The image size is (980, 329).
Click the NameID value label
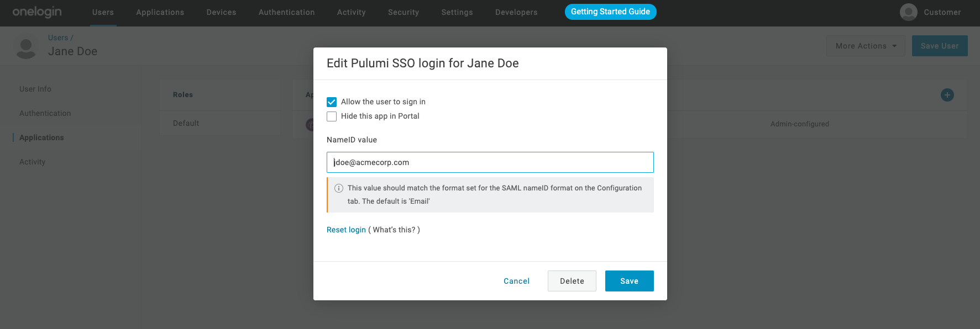pyautogui.click(x=352, y=140)
